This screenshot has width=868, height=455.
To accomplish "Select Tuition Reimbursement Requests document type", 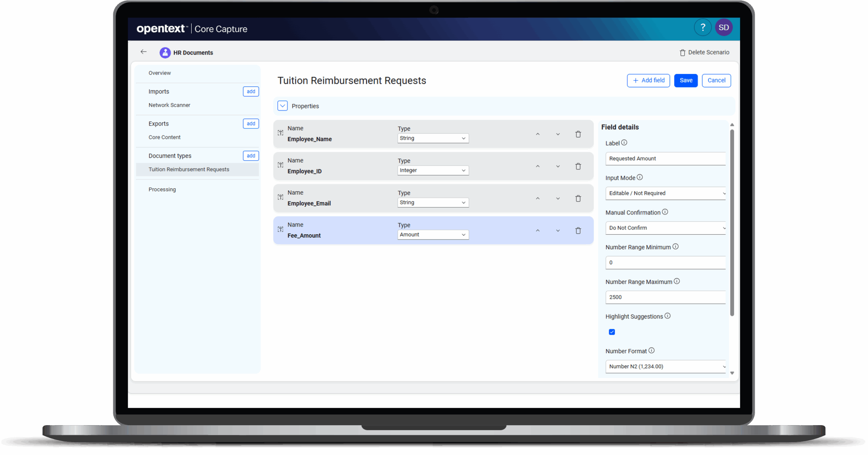I will click(x=197, y=170).
